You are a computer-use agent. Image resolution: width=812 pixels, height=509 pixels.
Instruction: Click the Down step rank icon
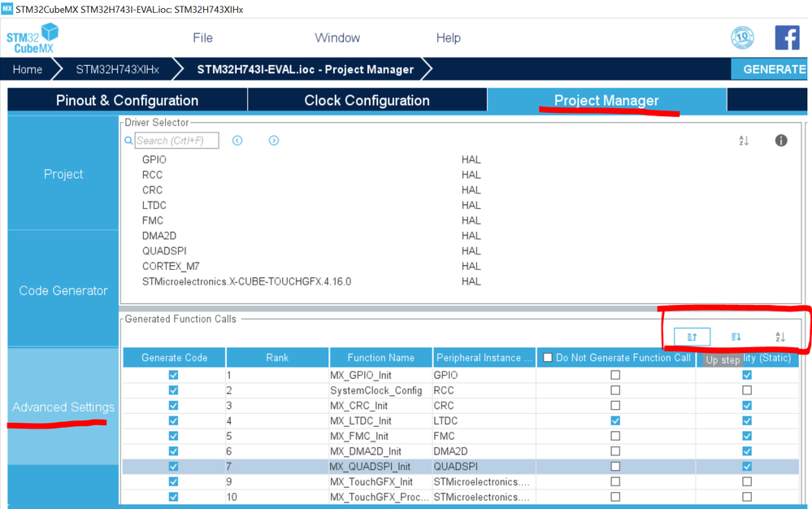tap(736, 337)
